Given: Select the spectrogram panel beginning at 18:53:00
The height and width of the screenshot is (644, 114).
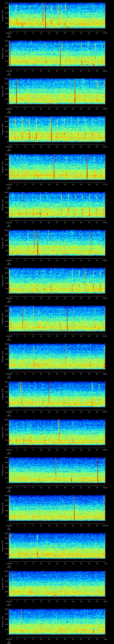Looking at the screenshot, I should tap(57, 280).
